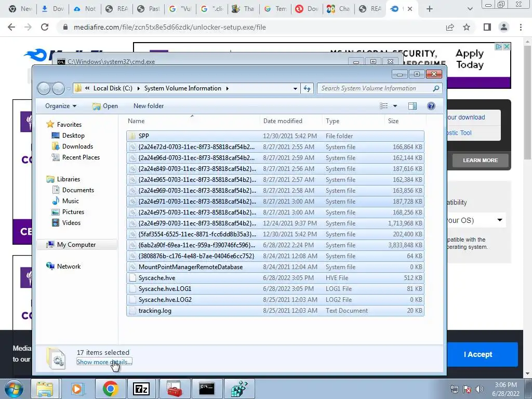Switch to the 'Cha' Chrome tab

[x=338, y=9]
